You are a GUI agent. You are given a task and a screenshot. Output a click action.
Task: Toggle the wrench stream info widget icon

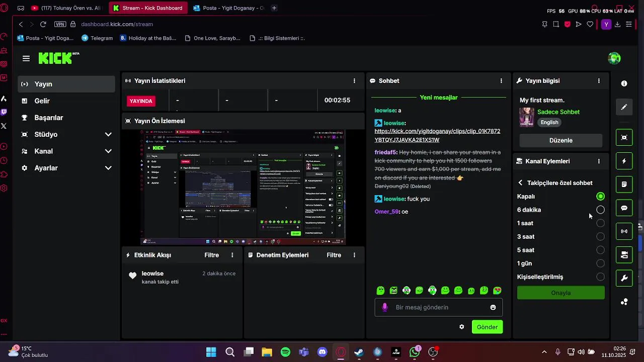(x=624, y=278)
